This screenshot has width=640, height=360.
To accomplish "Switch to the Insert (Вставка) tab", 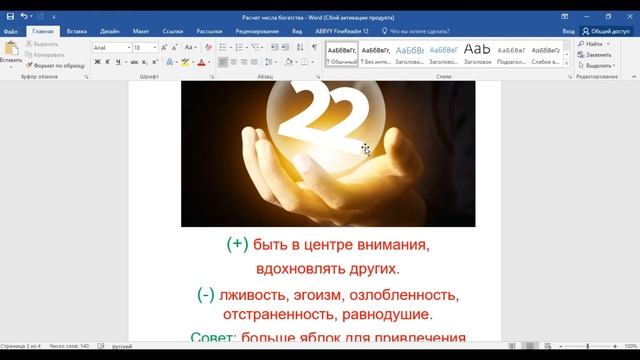I will coord(77,31).
